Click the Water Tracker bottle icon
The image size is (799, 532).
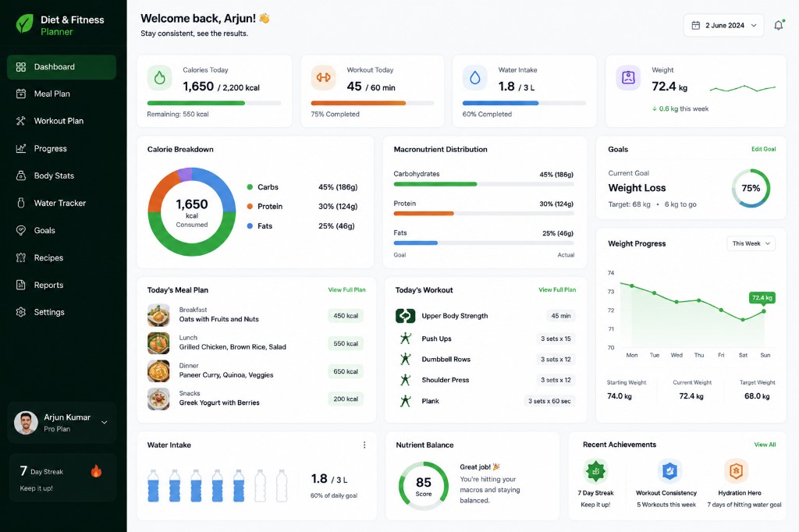point(21,203)
